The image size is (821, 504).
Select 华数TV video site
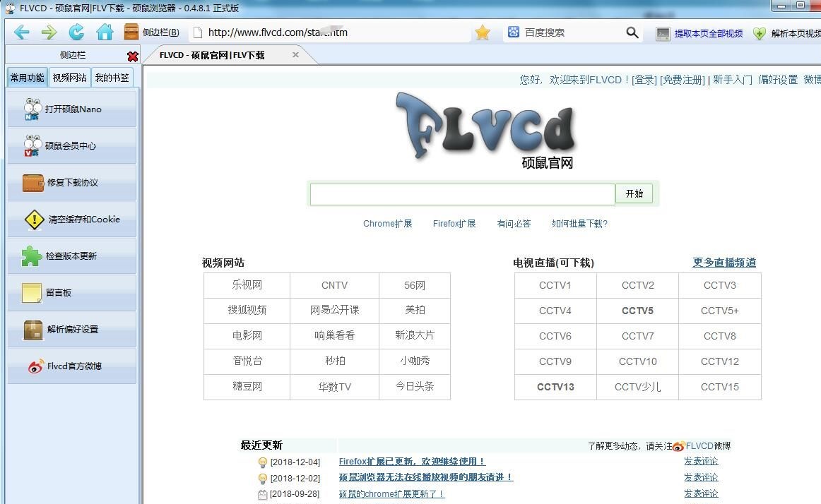(334, 387)
